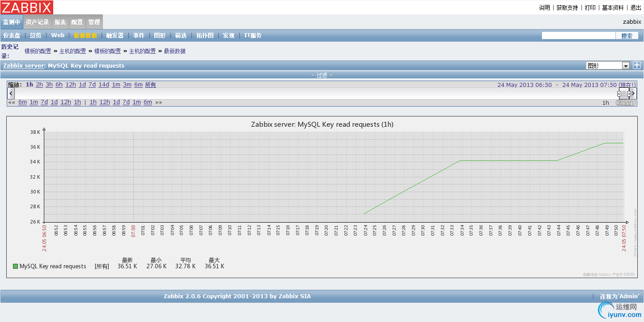Set zoom to 3h
This screenshot has height=322, width=644.
pyautogui.click(x=49, y=85)
